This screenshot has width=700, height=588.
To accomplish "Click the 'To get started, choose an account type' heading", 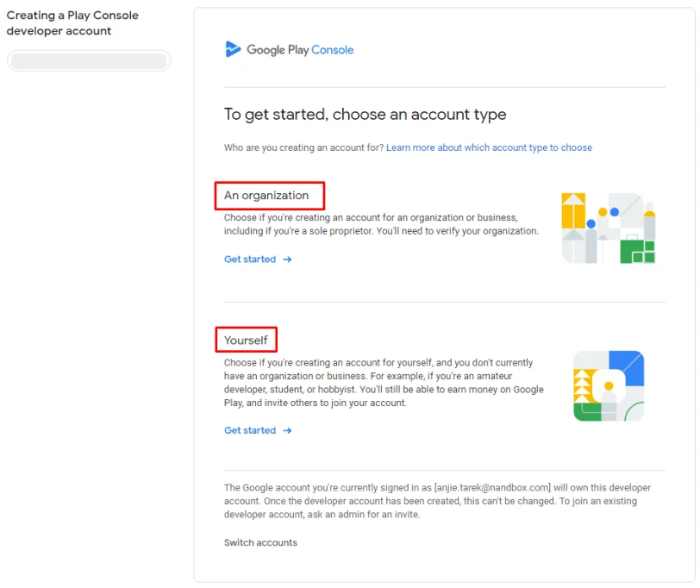I will [x=366, y=115].
